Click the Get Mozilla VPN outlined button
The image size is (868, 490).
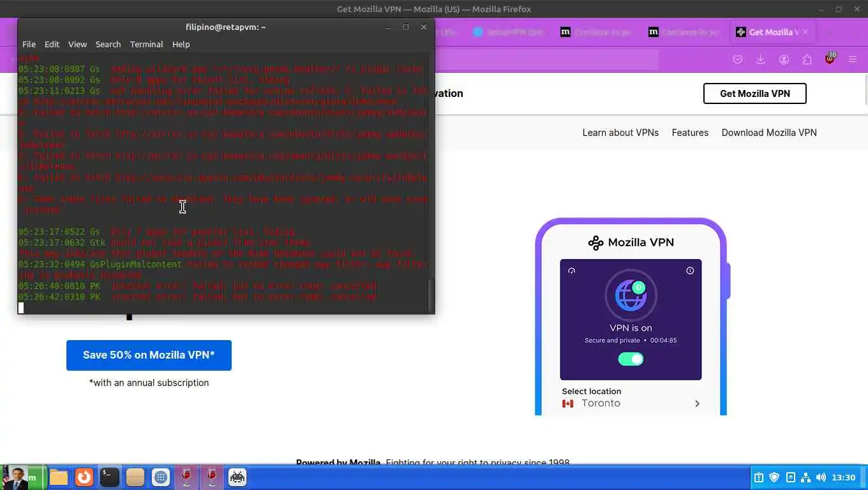tap(755, 93)
